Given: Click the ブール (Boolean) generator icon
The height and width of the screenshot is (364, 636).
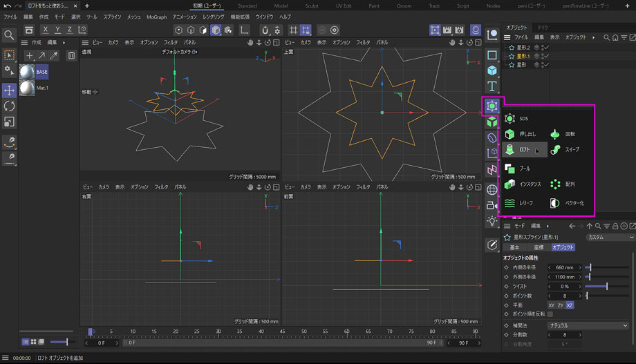Looking at the screenshot, I should (509, 169).
